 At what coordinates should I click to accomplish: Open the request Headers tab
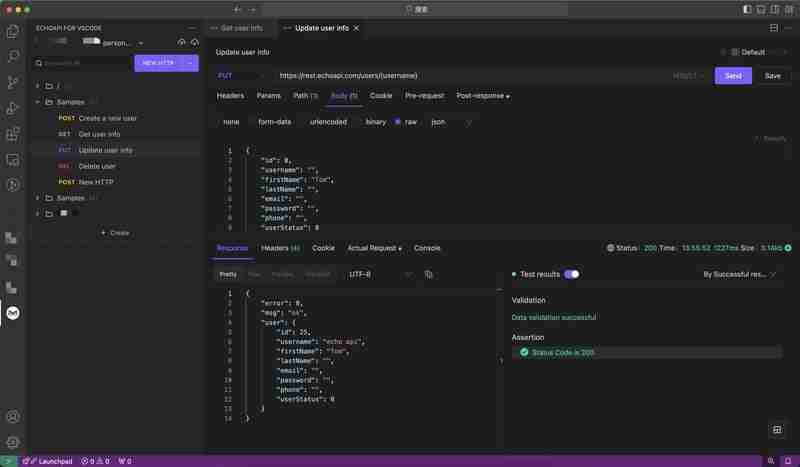(x=230, y=95)
